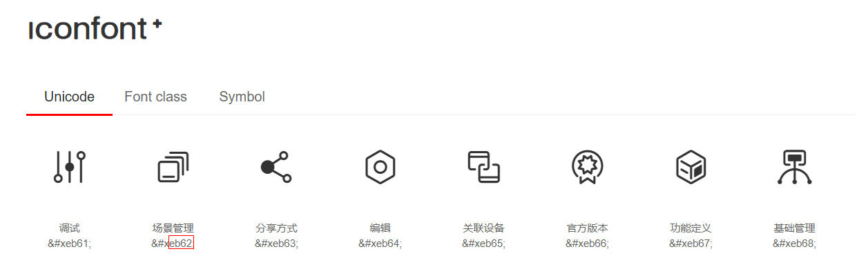Select the 基础管理 chair-like icon
868x278 pixels.
point(794,167)
